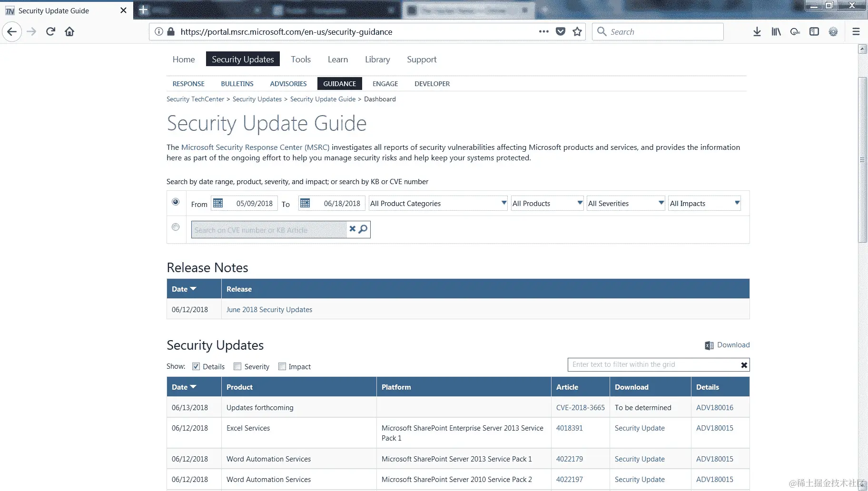Click the Security Update Guide breadcrumb link
Viewport: 868px width, 491px height.
click(323, 99)
